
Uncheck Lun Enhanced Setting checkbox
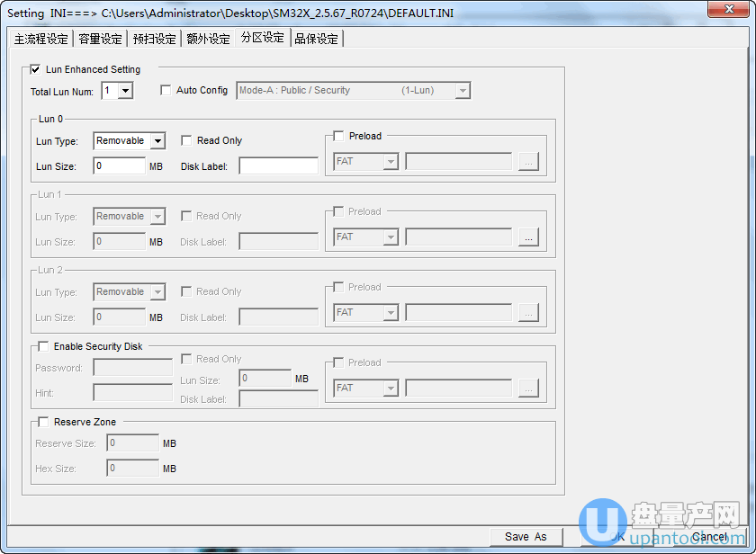[x=36, y=69]
